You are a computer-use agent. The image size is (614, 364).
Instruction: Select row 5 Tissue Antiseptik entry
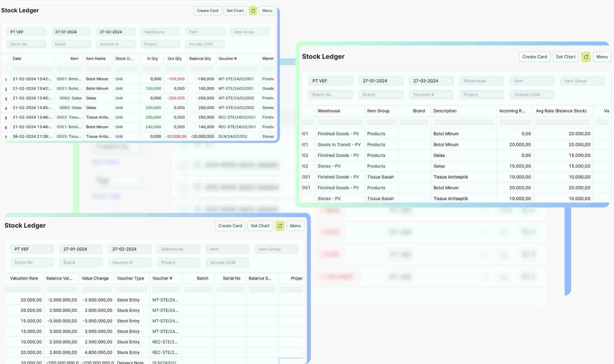(x=98, y=117)
